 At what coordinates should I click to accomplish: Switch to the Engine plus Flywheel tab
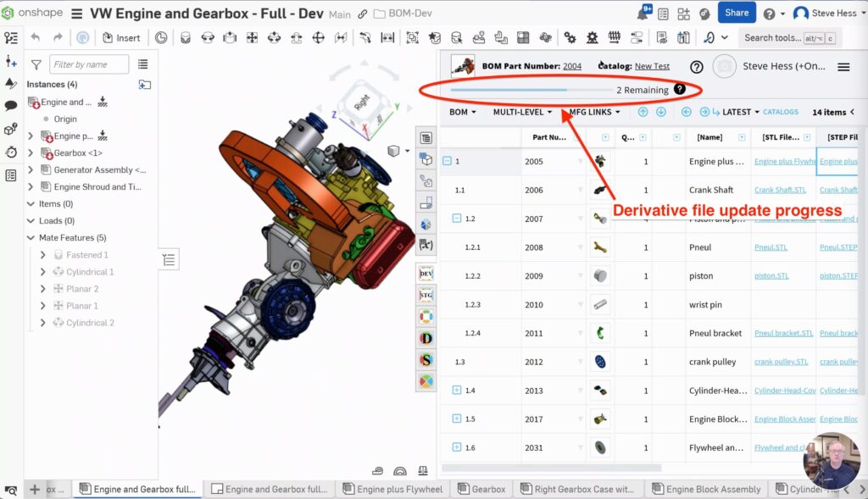(x=393, y=489)
